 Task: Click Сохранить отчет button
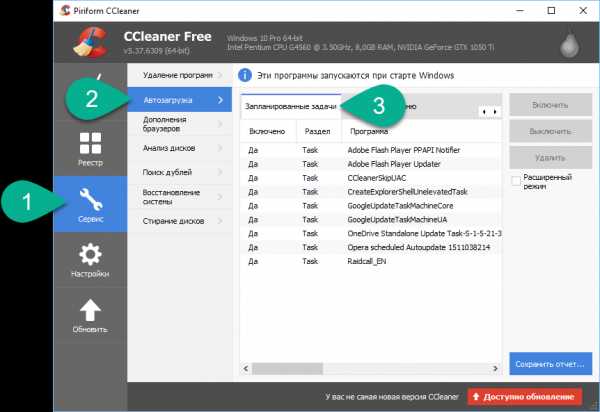pyautogui.click(x=550, y=364)
